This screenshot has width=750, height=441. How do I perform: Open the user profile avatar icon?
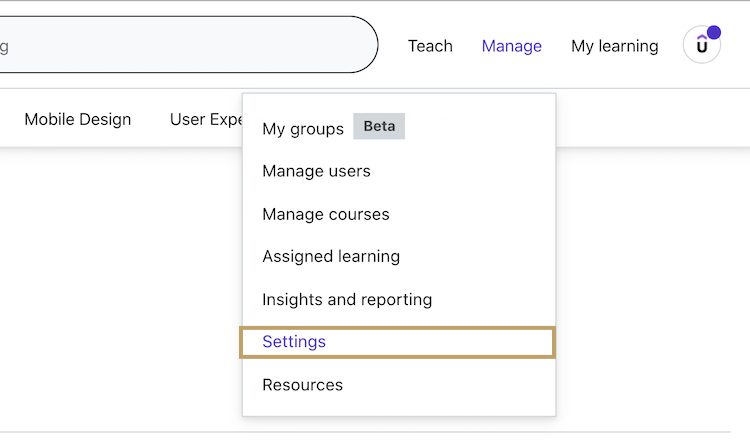coord(701,46)
